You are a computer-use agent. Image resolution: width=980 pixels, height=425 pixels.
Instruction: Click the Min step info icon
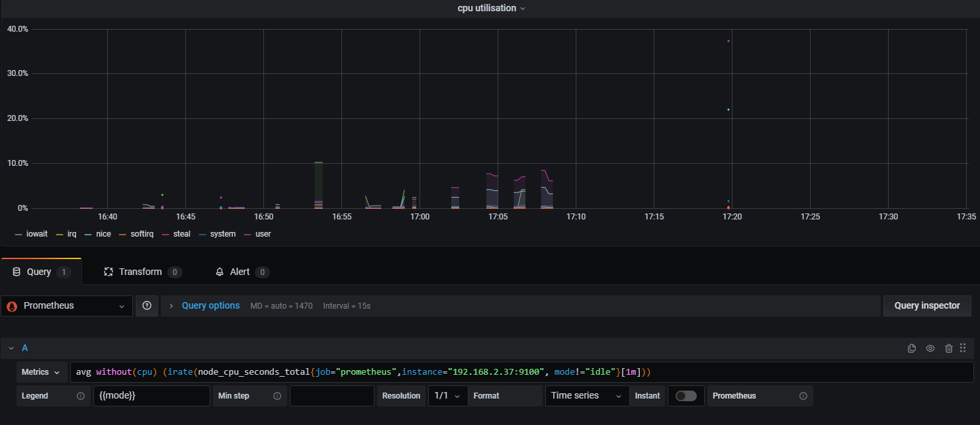[x=277, y=396]
